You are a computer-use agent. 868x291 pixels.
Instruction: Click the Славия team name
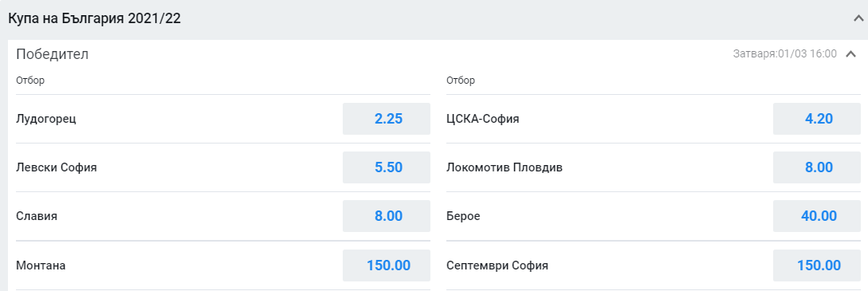(37, 216)
